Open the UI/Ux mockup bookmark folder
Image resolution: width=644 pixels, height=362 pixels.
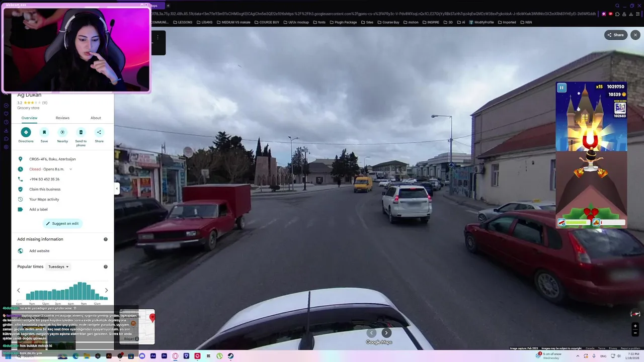click(x=296, y=22)
